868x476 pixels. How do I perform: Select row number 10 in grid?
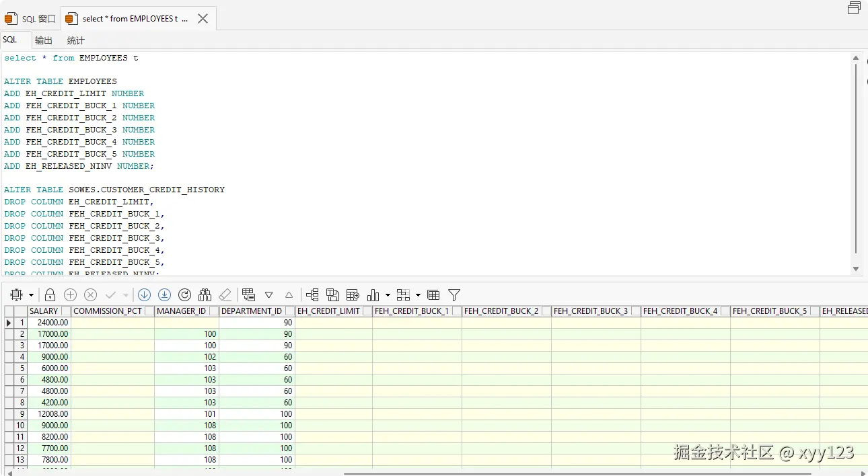coord(21,426)
